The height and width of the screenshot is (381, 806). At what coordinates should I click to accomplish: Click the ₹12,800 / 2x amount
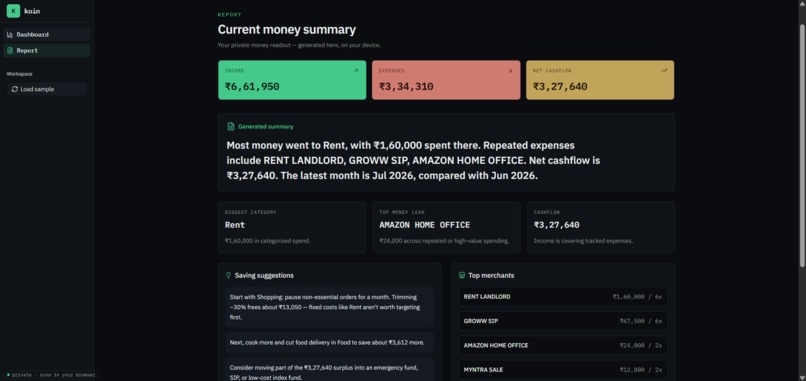pyautogui.click(x=641, y=370)
